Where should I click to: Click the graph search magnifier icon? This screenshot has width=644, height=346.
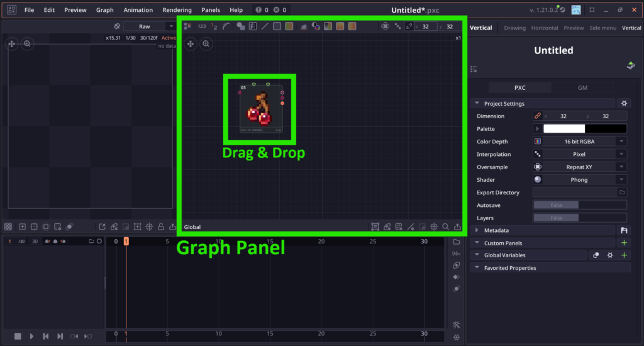click(446, 227)
